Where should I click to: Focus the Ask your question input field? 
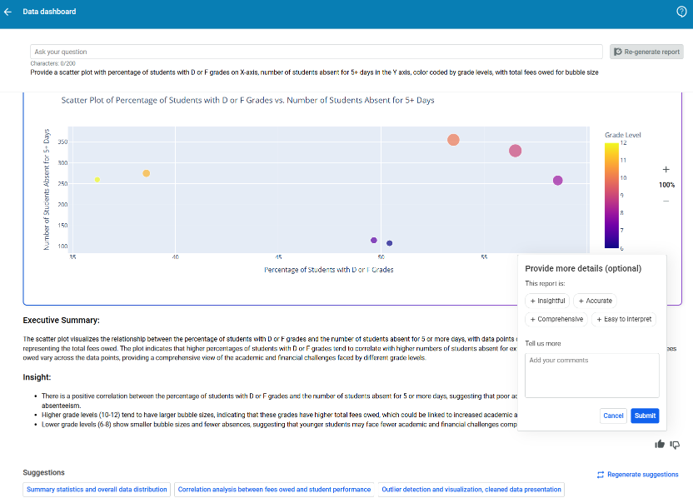(x=316, y=51)
